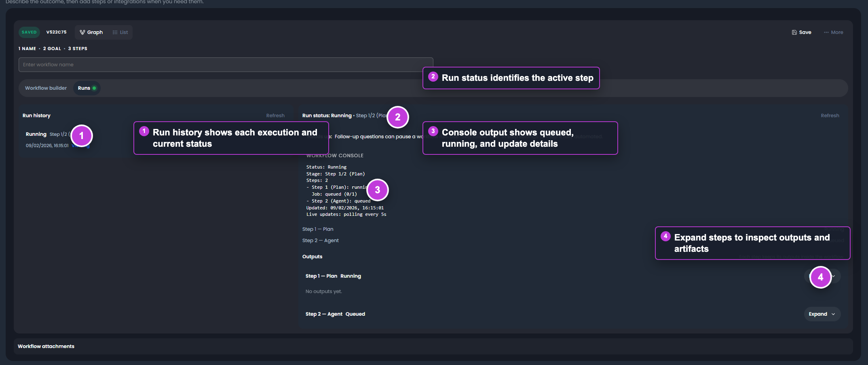Click the WORKFLOW CONSOLE heading
The width and height of the screenshot is (868, 365).
coord(335,156)
